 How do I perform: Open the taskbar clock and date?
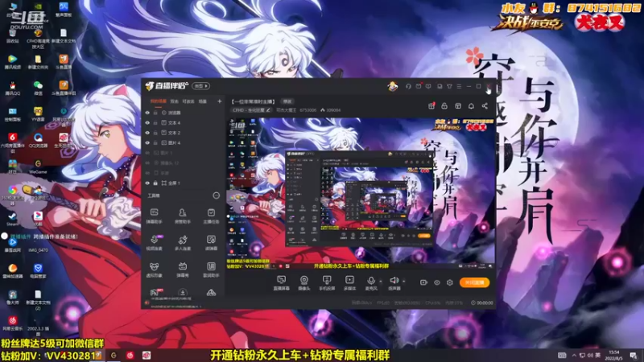tap(613, 356)
